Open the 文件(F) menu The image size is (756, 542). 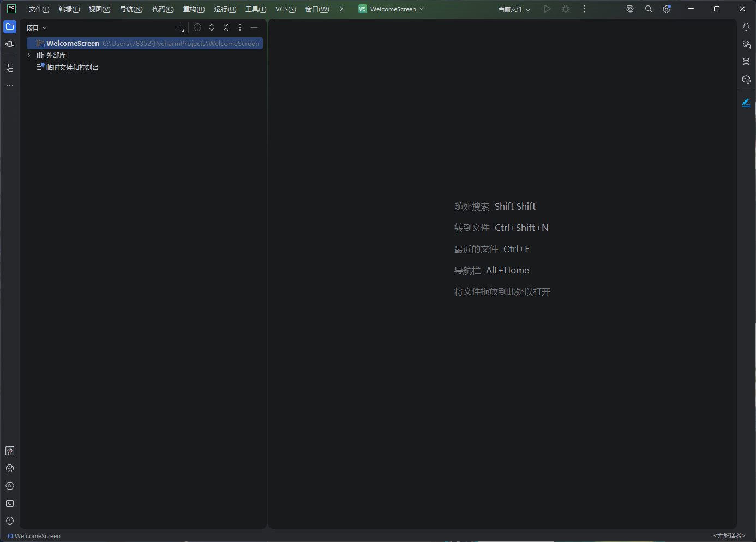tap(39, 9)
